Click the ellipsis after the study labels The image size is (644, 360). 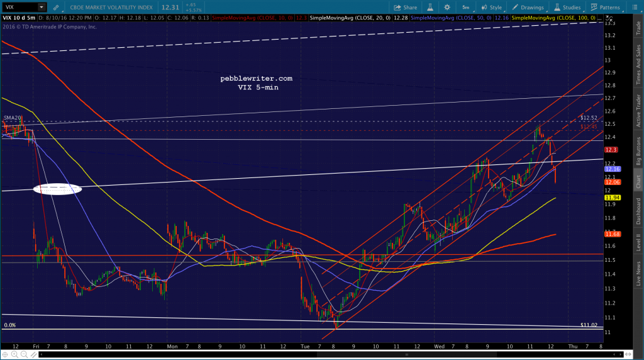(600, 19)
